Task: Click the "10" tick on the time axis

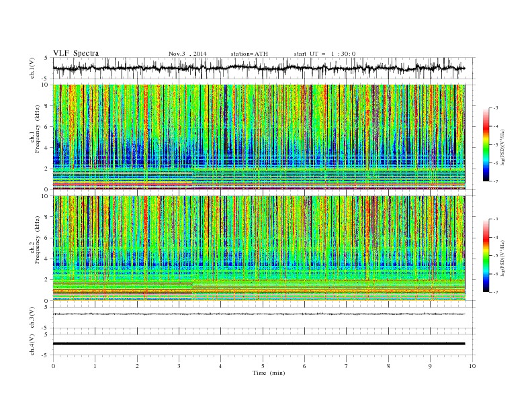Action: (x=472, y=366)
